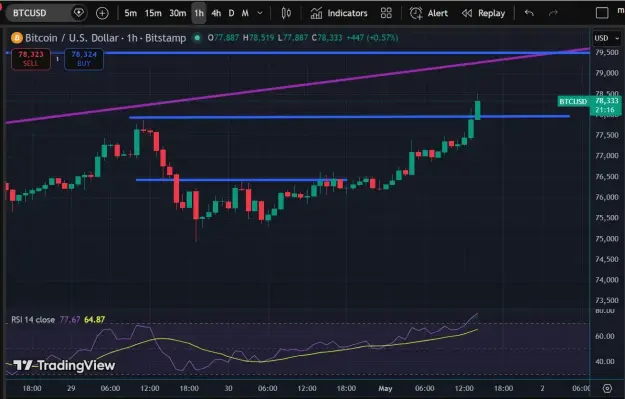Switch to the 4h timeframe
Screen dimensions: 625x399
[x=216, y=13]
